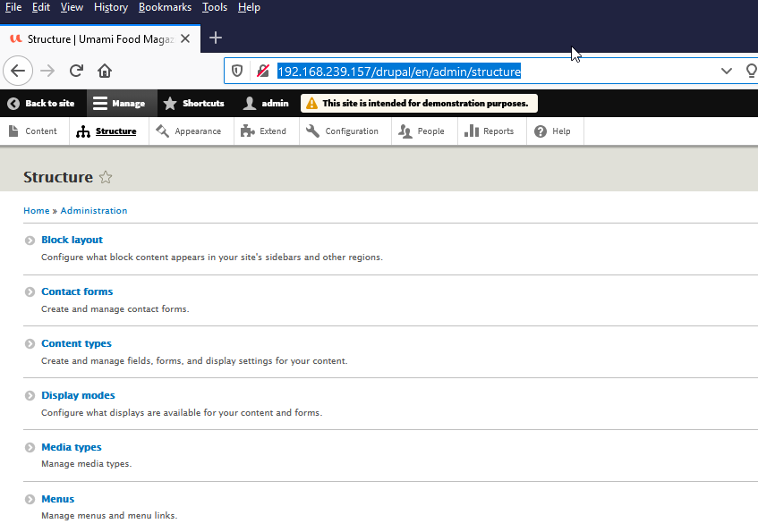Open a new browser tab
This screenshot has width=758, height=532.
coord(215,38)
